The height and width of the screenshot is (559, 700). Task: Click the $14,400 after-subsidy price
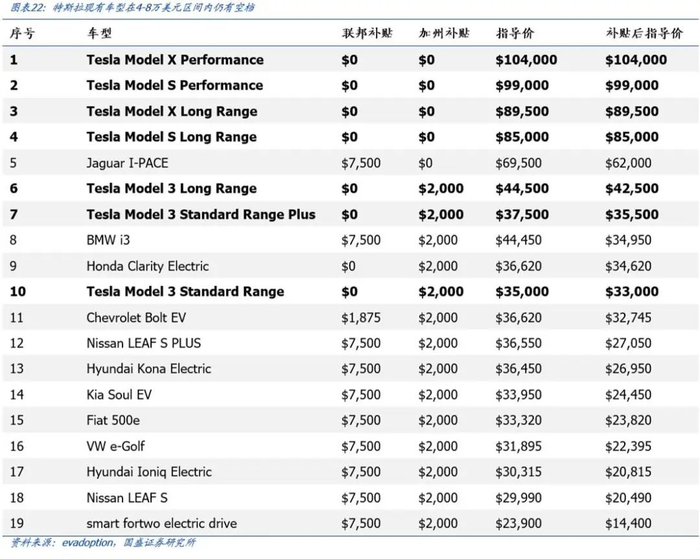(x=628, y=523)
